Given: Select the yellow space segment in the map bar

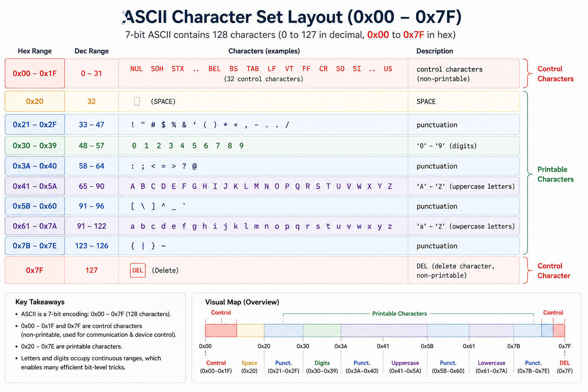Looking at the screenshot, I should click(x=250, y=330).
